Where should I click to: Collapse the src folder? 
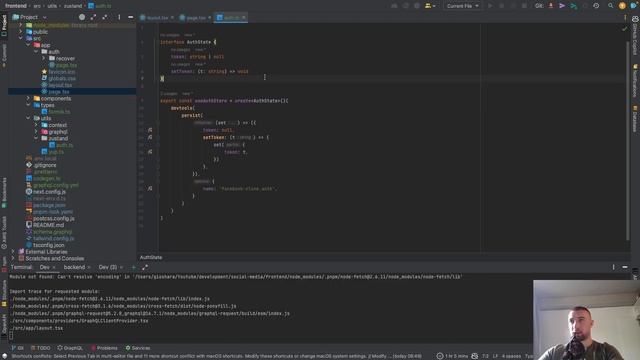click(x=21, y=38)
